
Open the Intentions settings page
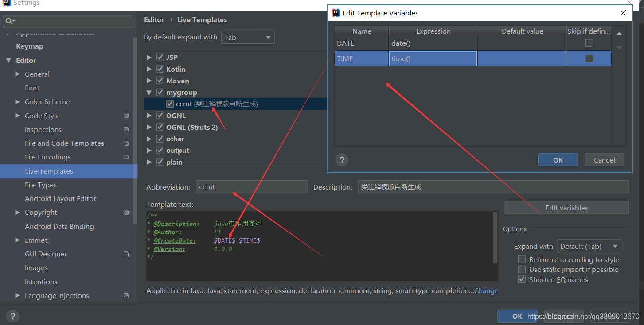(41, 282)
